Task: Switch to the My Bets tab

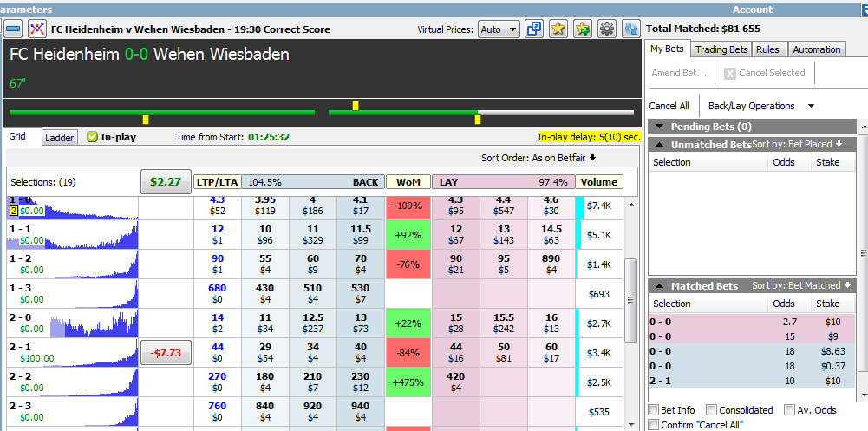Action: coord(667,49)
